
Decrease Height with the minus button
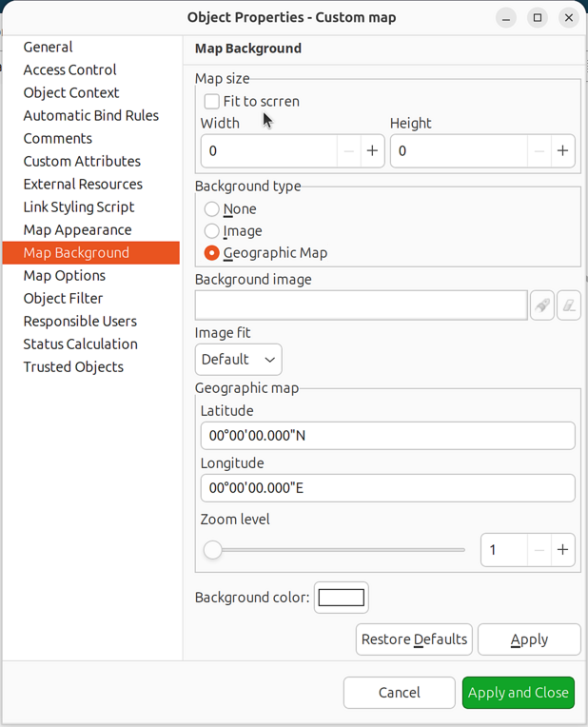pos(539,151)
